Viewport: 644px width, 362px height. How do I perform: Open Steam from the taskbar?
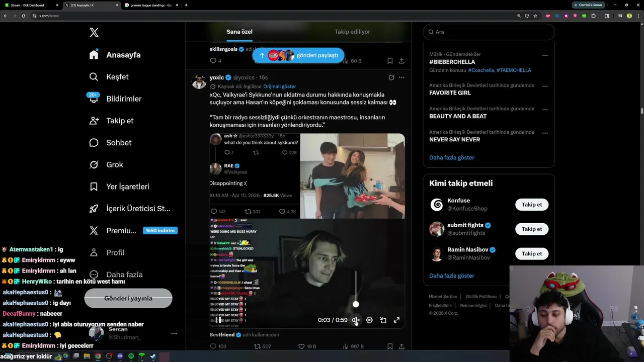point(153,356)
